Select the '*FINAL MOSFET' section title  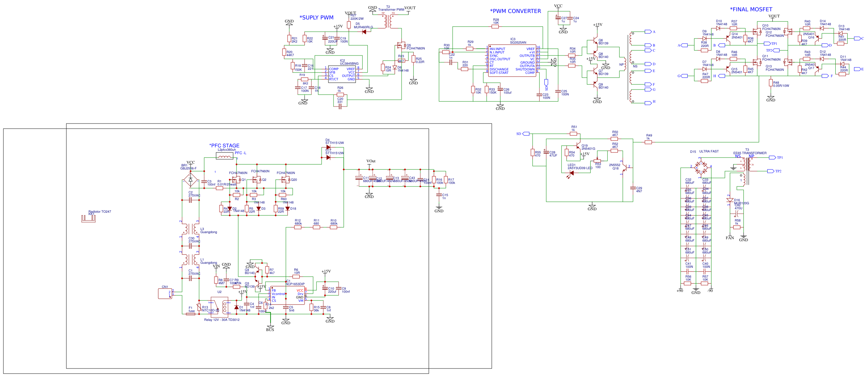point(751,10)
